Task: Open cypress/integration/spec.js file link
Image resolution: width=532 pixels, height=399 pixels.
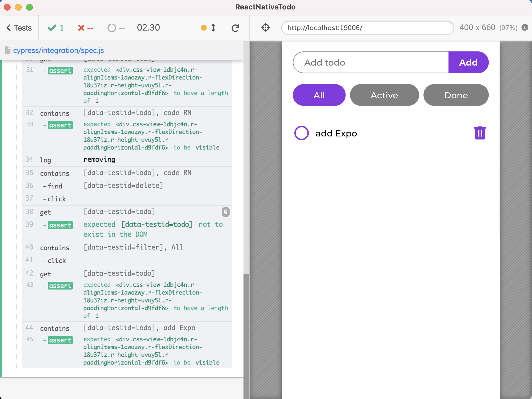Action: [58, 50]
